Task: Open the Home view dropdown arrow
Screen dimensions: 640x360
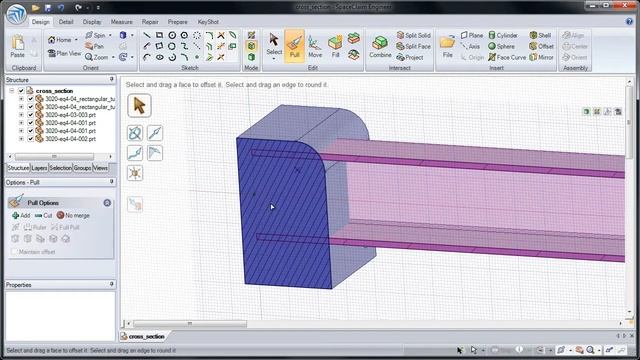Action: pyautogui.click(x=76, y=40)
